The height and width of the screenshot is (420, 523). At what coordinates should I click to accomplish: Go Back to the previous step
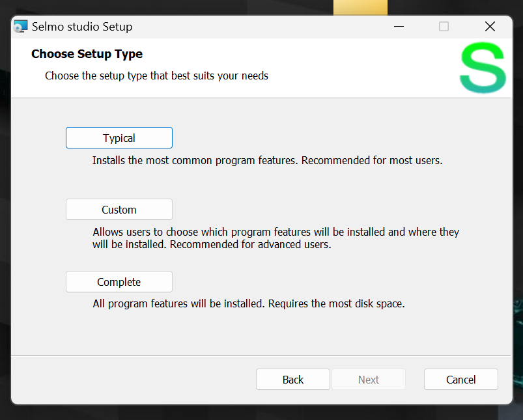click(x=293, y=379)
